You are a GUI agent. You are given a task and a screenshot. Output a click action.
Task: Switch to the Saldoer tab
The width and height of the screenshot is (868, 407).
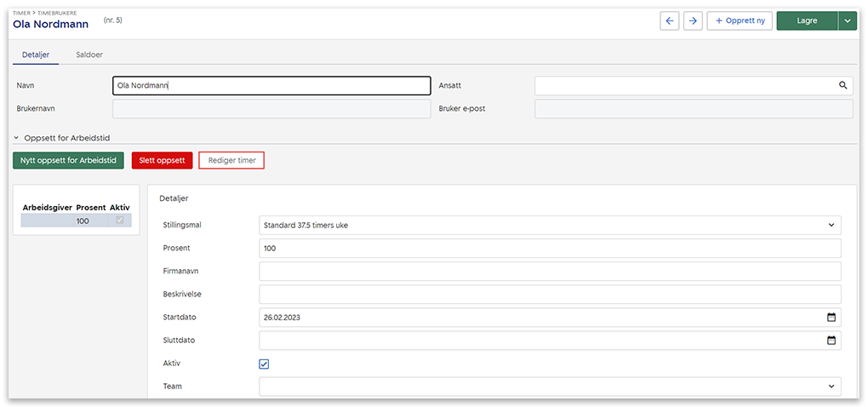click(x=90, y=55)
